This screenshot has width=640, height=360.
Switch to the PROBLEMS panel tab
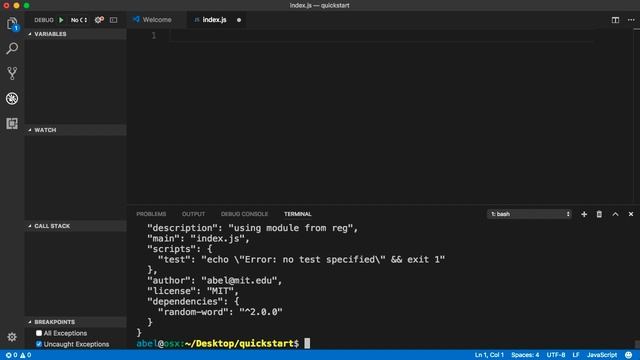point(151,214)
